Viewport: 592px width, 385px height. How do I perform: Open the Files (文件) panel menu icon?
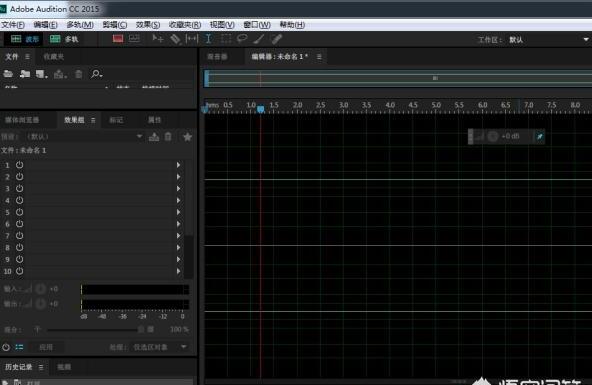27,57
